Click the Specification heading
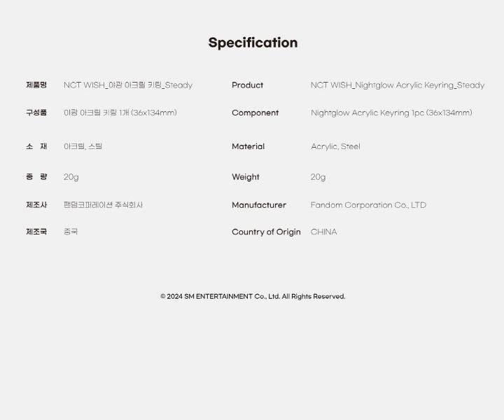 pos(253,43)
